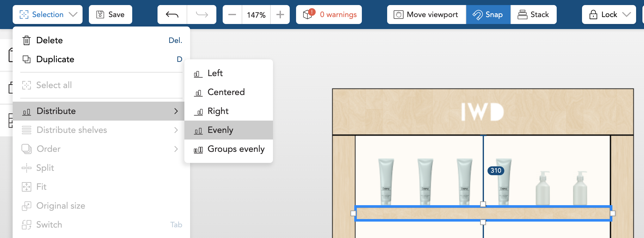Viewport: 644px width, 238px height.
Task: Expand the Distribute submenu chevron
Action: coord(176,111)
